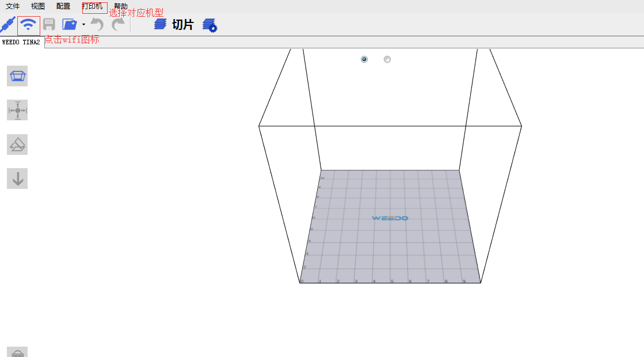The width and height of the screenshot is (644, 357).
Task: Click the USB cable connect icon
Action: [x=7, y=25]
